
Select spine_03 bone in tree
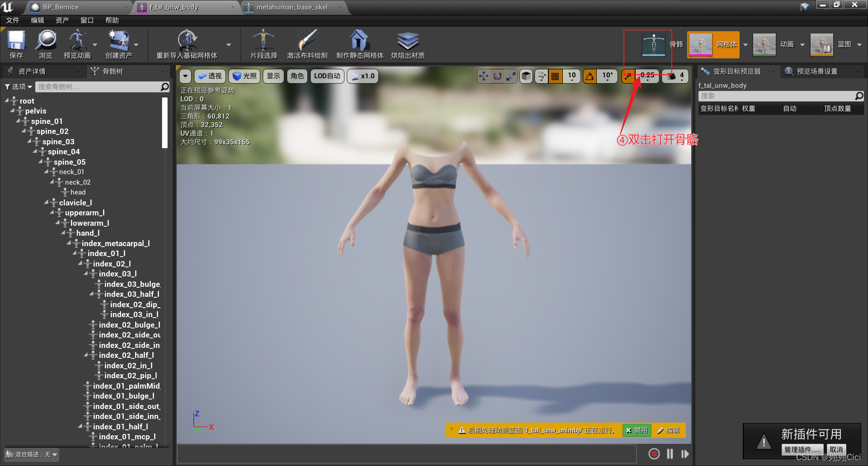58,142
